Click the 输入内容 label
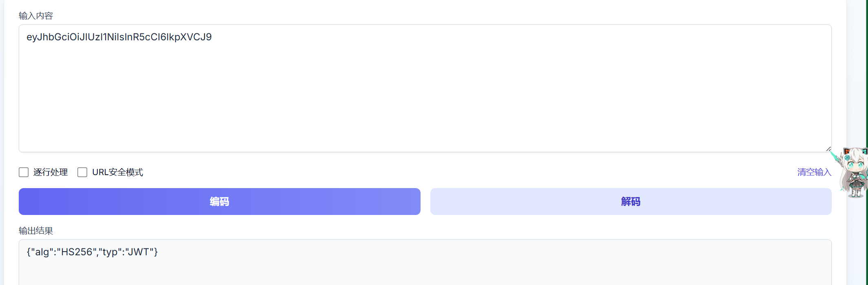Image resolution: width=868 pixels, height=285 pixels. click(x=36, y=16)
